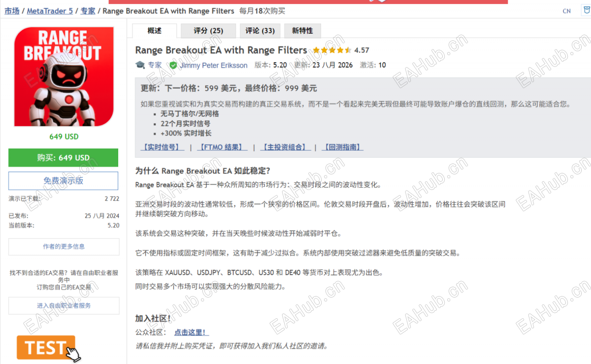Click the green verified shield icon
This screenshot has width=591, height=364.
tap(173, 65)
